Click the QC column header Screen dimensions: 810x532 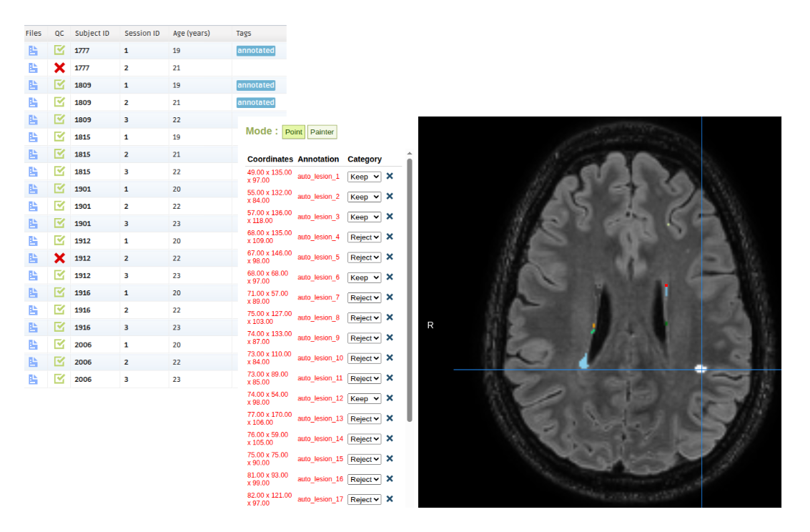pyautogui.click(x=59, y=33)
